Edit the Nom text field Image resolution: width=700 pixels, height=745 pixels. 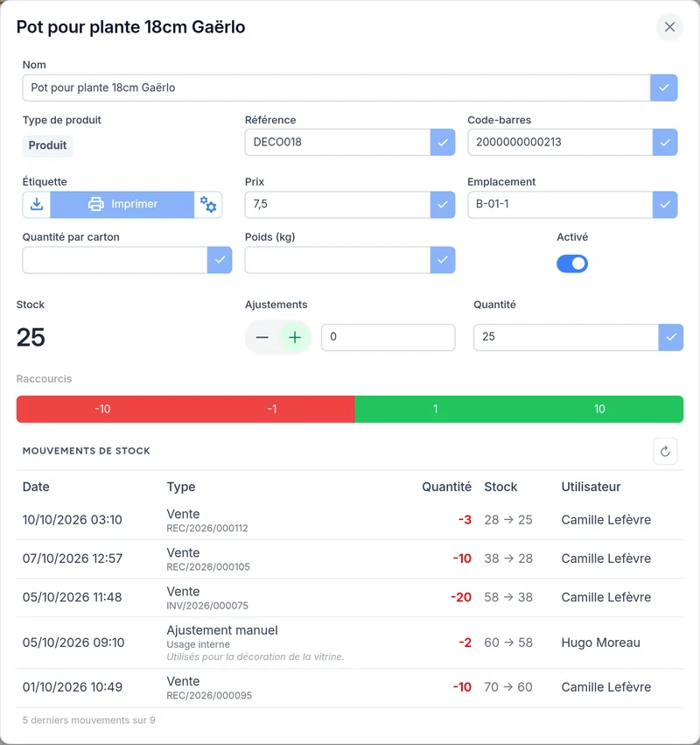coord(336,88)
